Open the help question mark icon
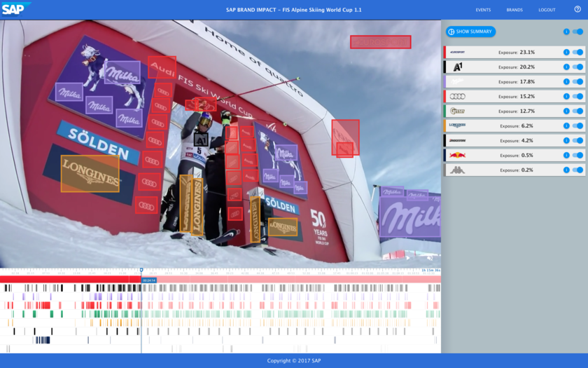588x368 pixels. [x=577, y=9]
